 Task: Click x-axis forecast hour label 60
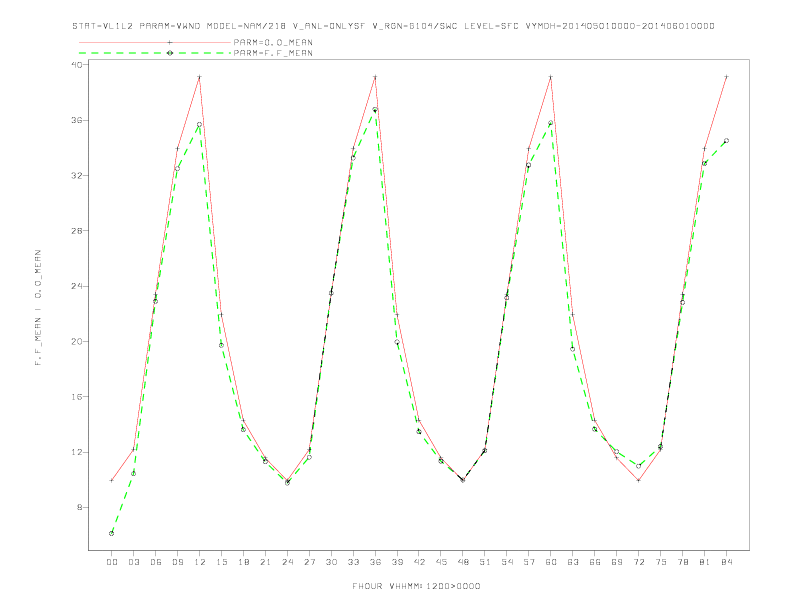pyautogui.click(x=551, y=562)
